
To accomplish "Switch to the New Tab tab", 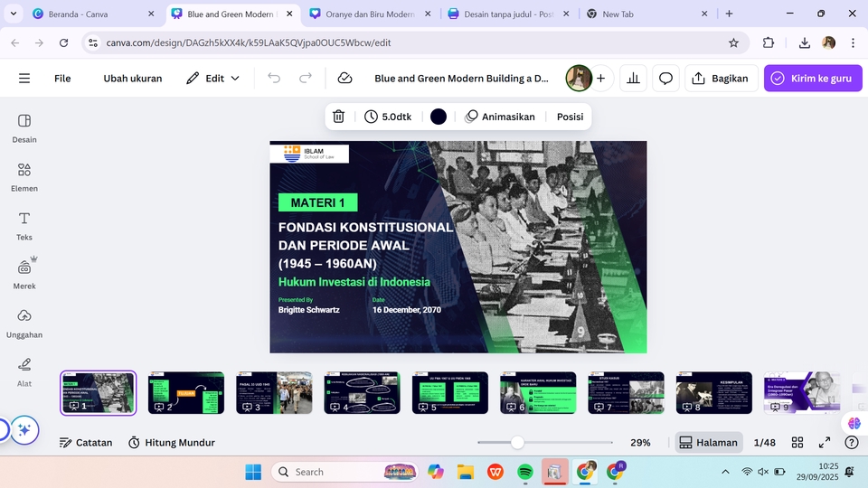I will pos(647,14).
